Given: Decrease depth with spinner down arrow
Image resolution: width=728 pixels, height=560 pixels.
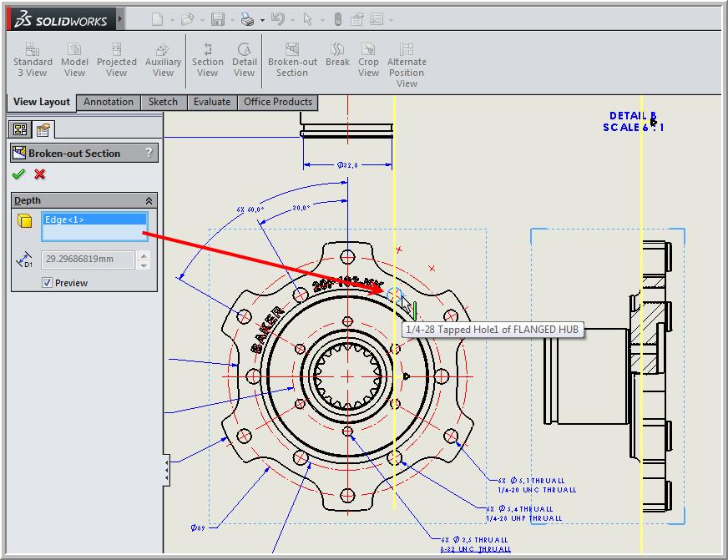Looking at the screenshot, I should (144, 265).
